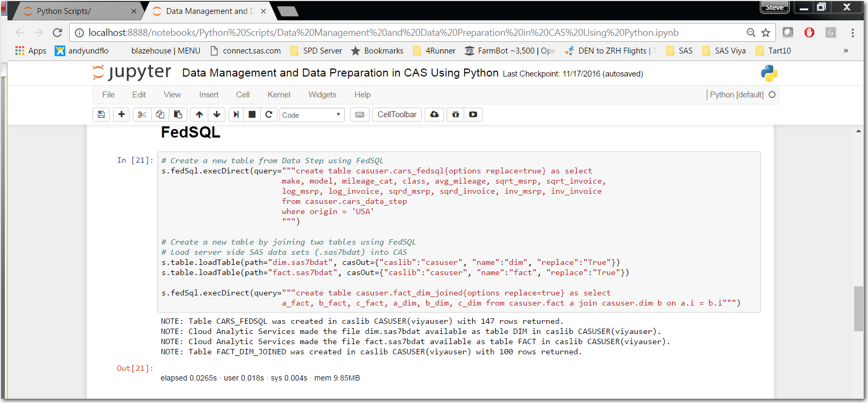The image size is (868, 403).
Task: Move selected cell up
Action: (199, 115)
